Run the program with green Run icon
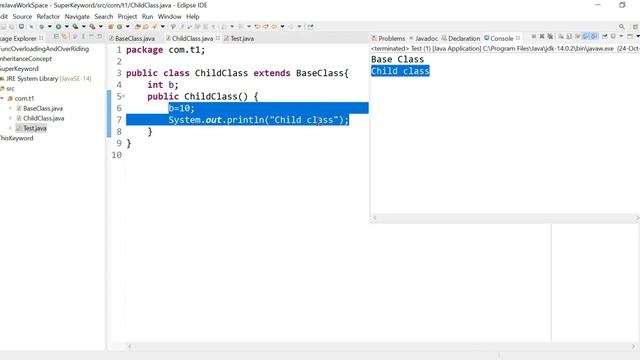Viewport: 640px width, 360px height. coord(58,27)
